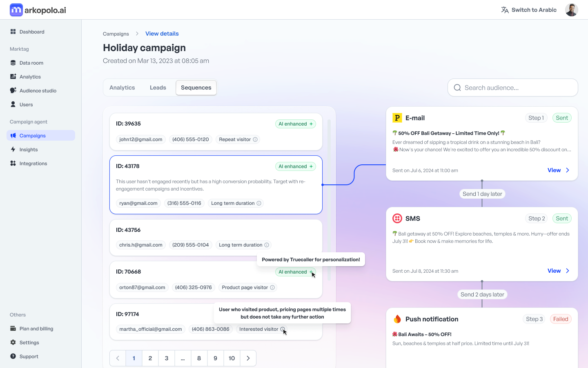
Task: Click martha_official@gmail.com email tag
Action: pos(151,329)
